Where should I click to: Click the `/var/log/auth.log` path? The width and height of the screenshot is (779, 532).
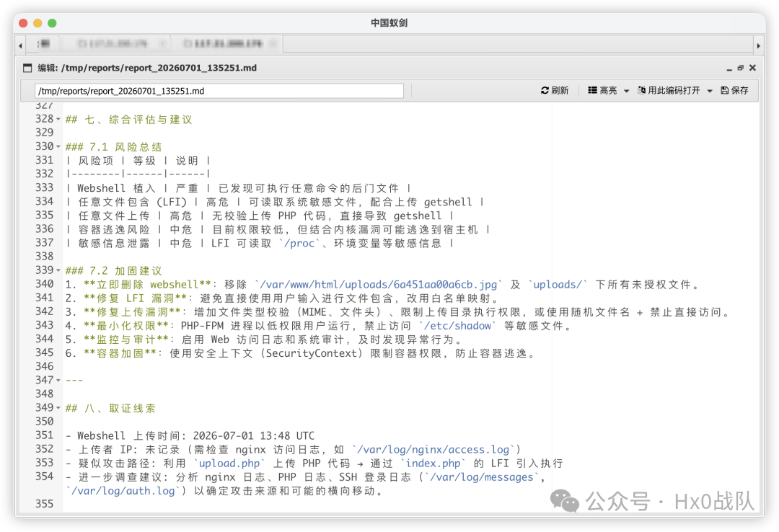tap(123, 491)
